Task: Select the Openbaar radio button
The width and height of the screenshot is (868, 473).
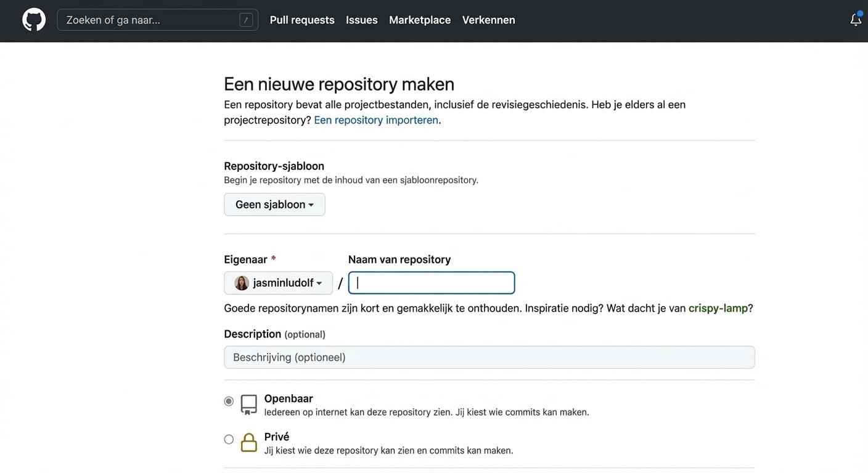Action: [x=229, y=401]
